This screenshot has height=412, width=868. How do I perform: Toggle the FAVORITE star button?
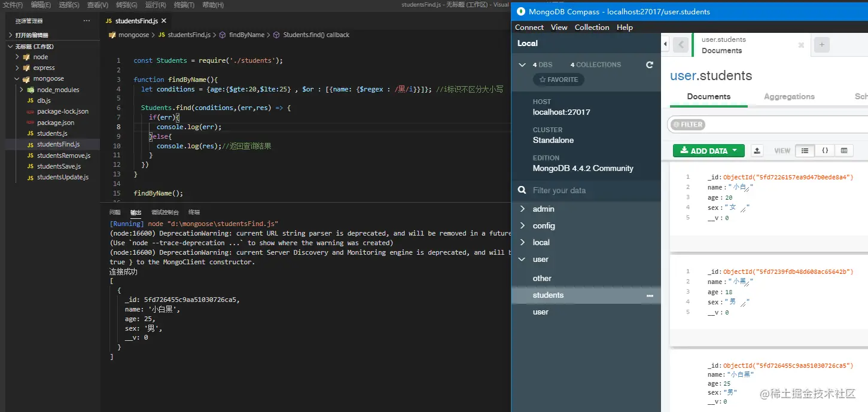(559, 80)
